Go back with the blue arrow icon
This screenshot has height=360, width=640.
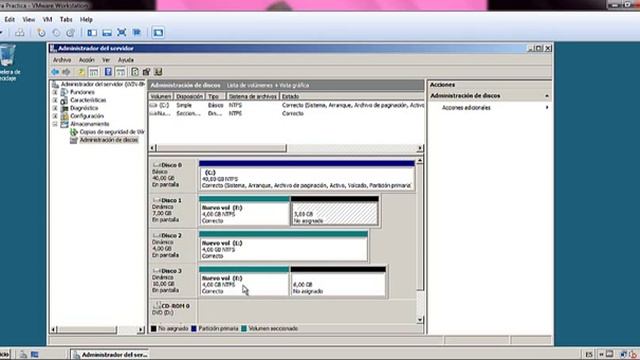pos(55,72)
